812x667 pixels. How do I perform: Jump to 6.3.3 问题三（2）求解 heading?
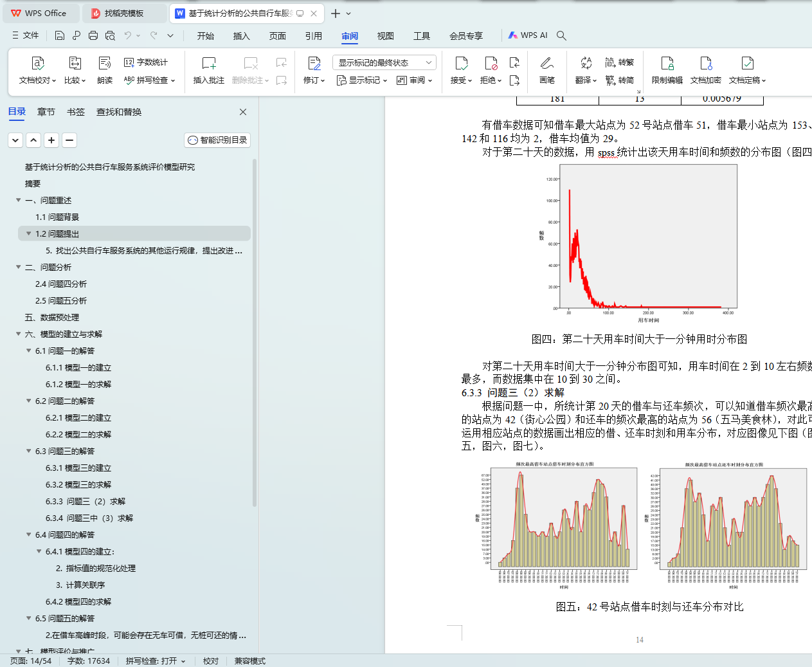pos(86,501)
